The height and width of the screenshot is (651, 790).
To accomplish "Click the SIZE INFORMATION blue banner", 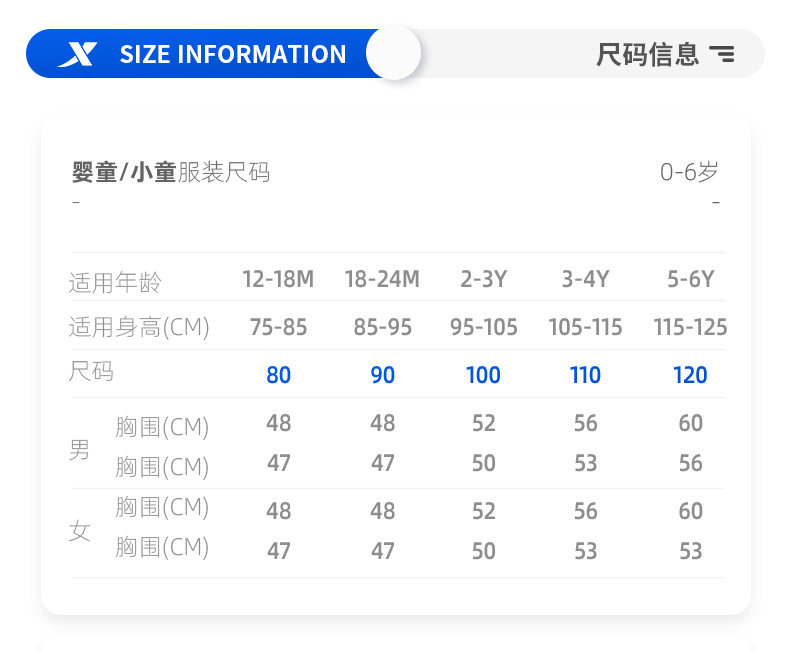I will click(232, 54).
